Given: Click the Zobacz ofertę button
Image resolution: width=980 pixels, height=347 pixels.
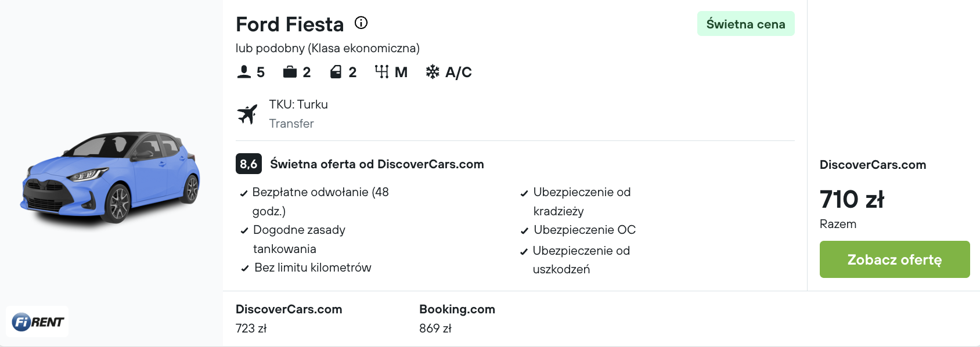Looking at the screenshot, I should click(x=895, y=259).
